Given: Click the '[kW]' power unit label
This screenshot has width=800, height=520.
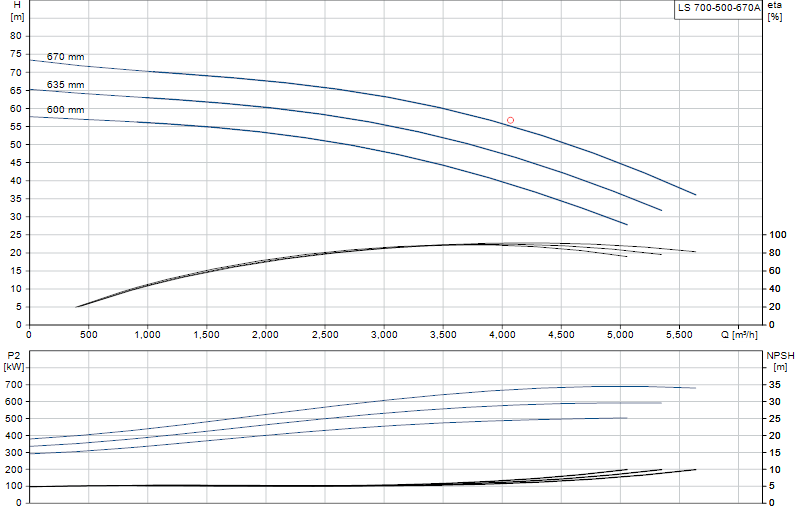Looking at the screenshot, I should (x=14, y=367).
